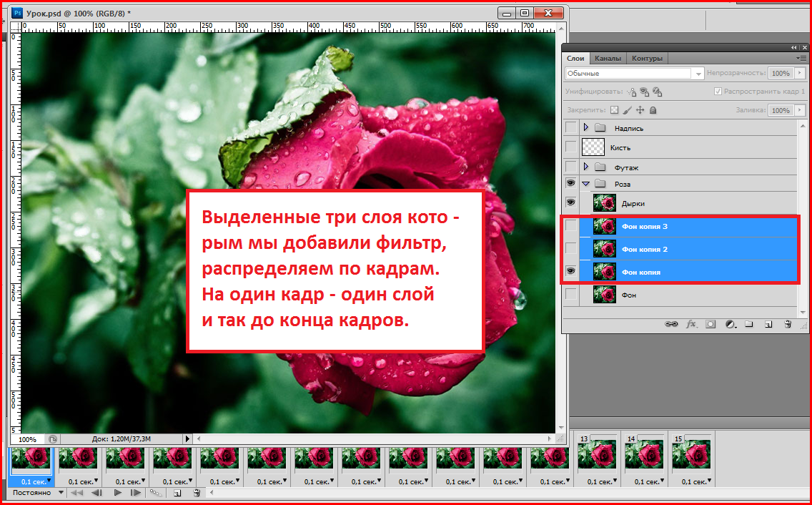
Task: Switch to the Слои tab
Action: tap(575, 59)
